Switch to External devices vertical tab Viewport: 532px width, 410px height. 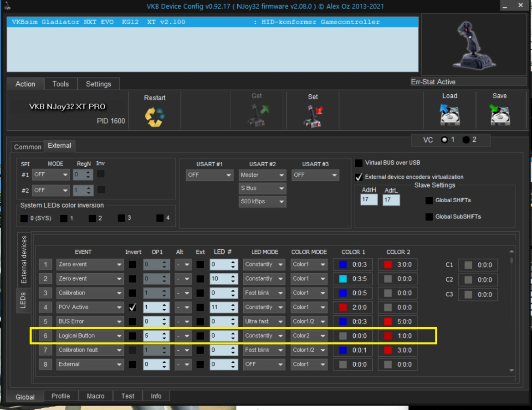tap(24, 260)
